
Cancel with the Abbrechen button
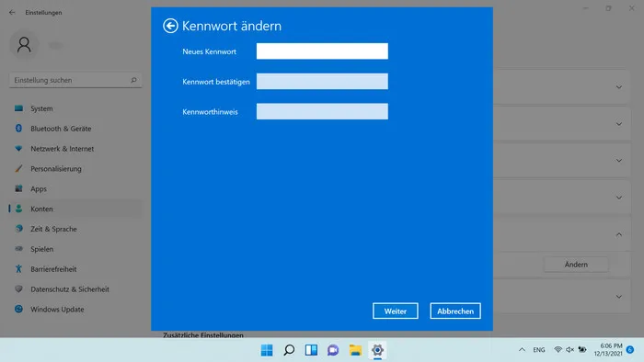(x=455, y=311)
